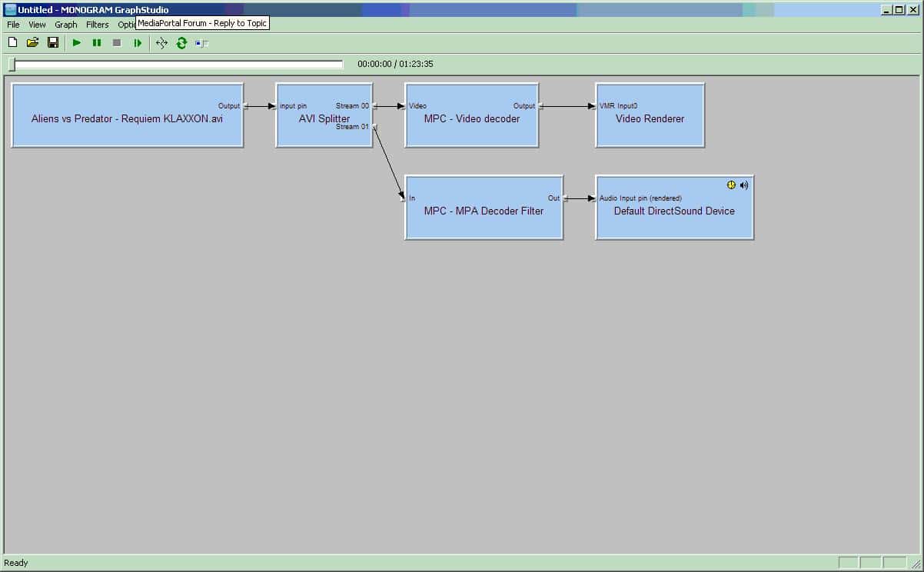The image size is (924, 572).
Task: Select the MPC - MPA Decoder Filter
Action: (x=484, y=208)
